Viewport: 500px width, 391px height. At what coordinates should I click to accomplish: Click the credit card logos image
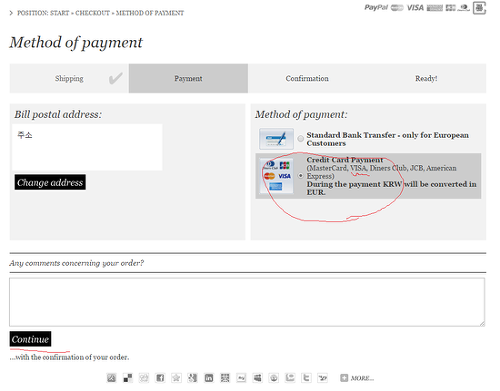276,176
